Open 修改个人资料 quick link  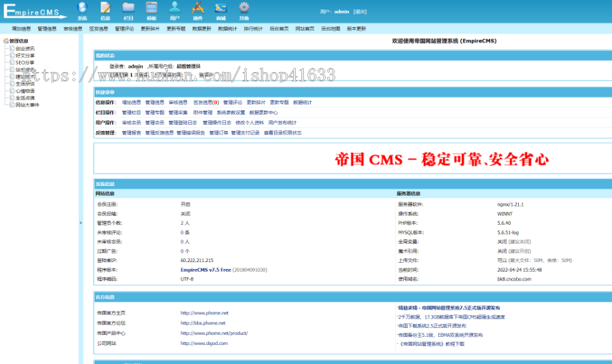click(x=250, y=123)
